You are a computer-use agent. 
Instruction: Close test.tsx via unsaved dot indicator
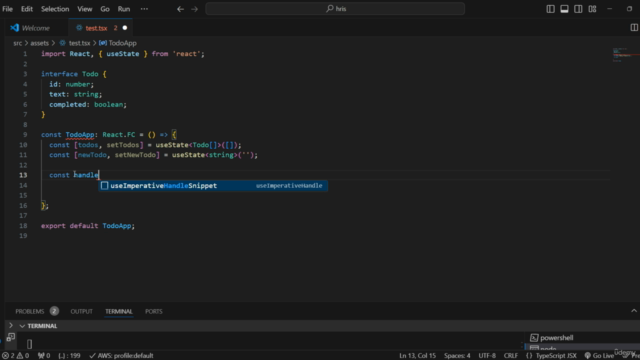point(125,28)
